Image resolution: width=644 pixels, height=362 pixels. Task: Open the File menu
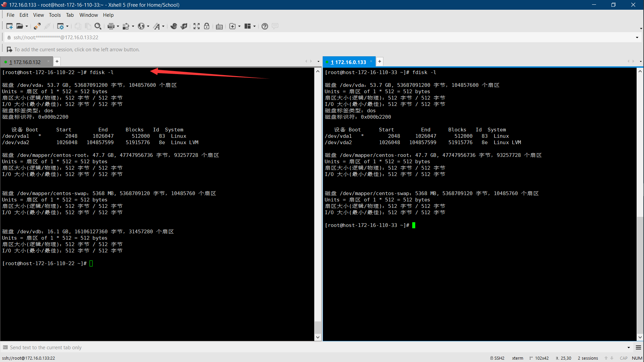pyautogui.click(x=10, y=15)
